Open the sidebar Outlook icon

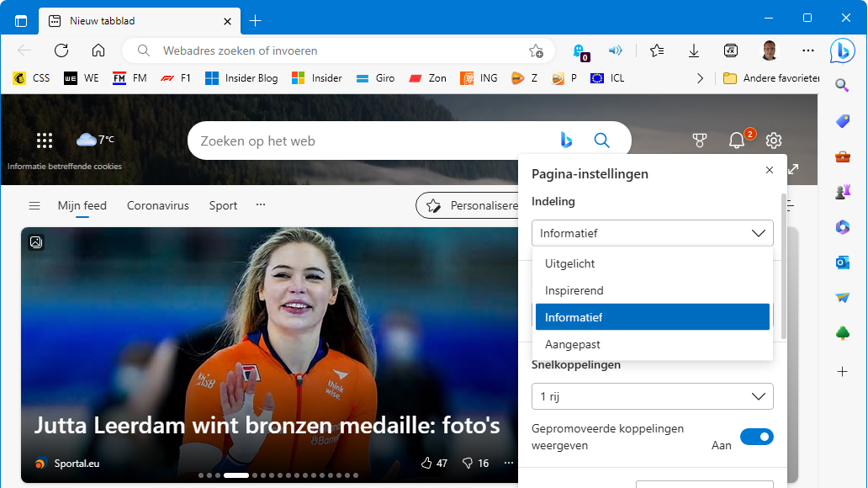click(842, 262)
